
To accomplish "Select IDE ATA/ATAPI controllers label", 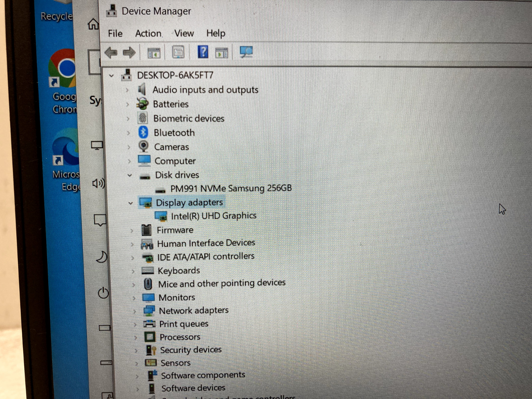I will point(206,257).
